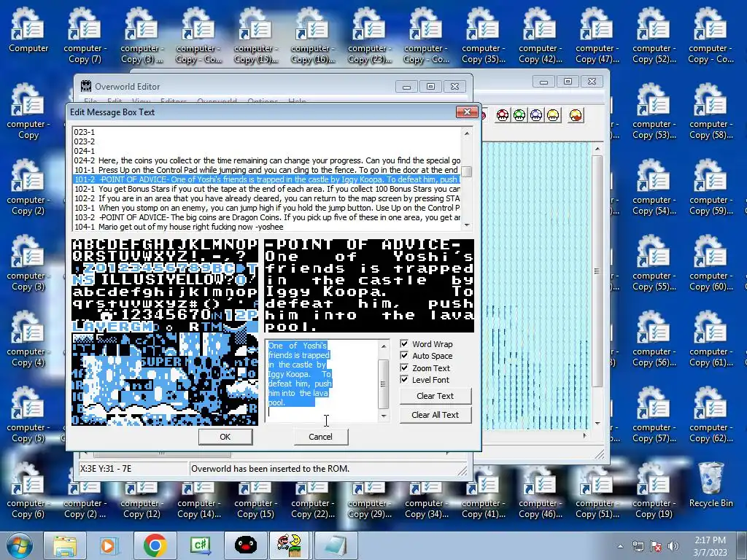Click the overworld map vertical scrollbar thumb

point(597,271)
